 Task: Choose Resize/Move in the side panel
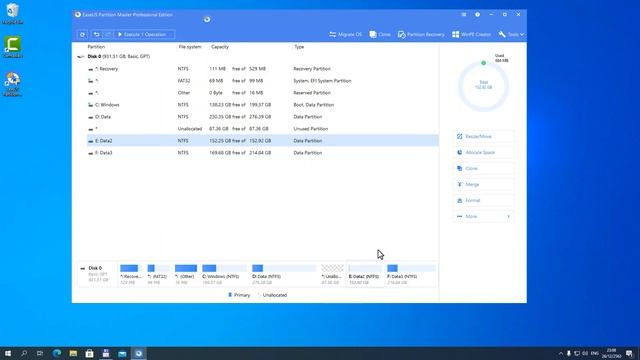pyautogui.click(x=483, y=136)
